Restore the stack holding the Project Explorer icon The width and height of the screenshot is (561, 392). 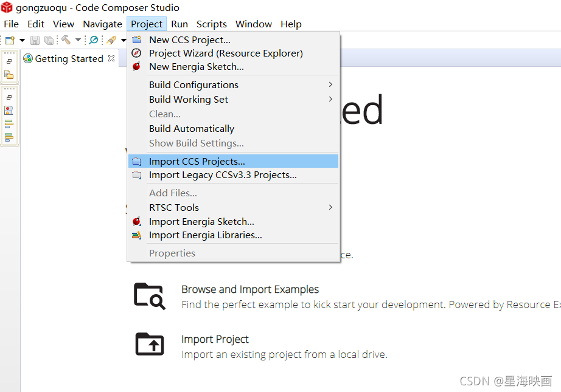pos(9,61)
